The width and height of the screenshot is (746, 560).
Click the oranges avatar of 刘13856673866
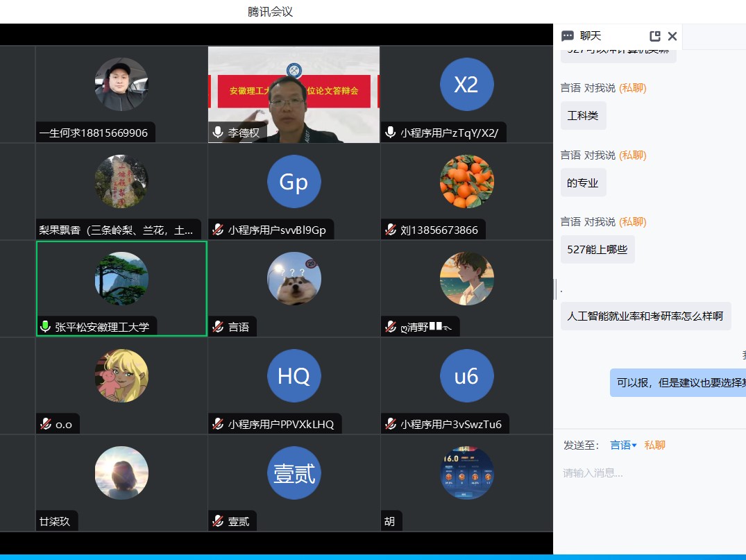click(466, 182)
